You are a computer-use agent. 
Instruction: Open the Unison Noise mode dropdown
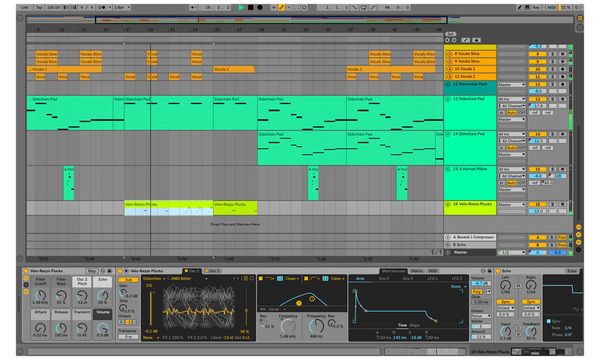481,316
